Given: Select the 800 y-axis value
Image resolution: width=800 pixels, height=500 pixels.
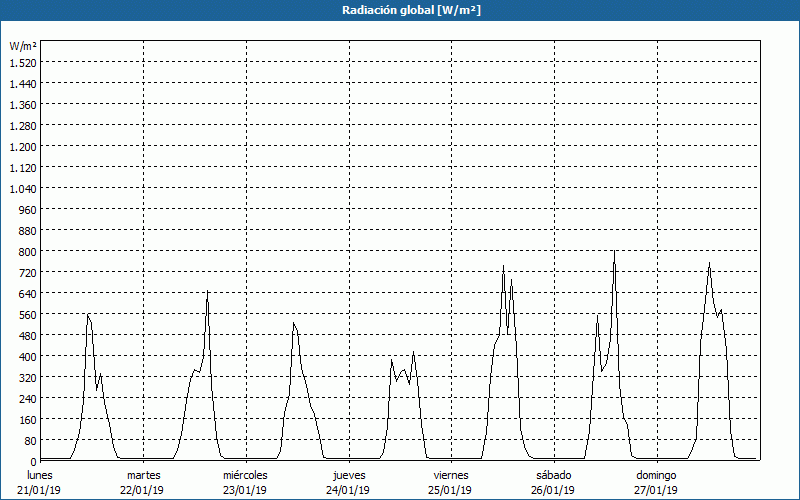Looking at the screenshot, I should pyautogui.click(x=28, y=252).
